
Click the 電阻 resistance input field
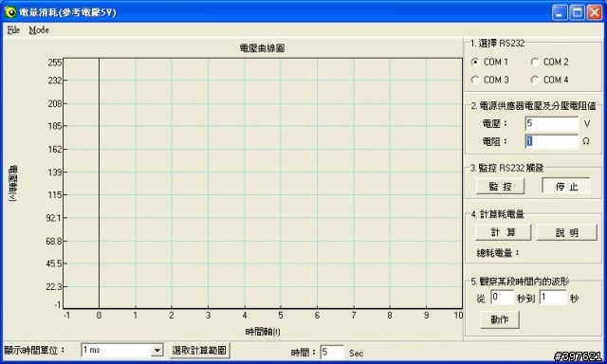[552, 141]
